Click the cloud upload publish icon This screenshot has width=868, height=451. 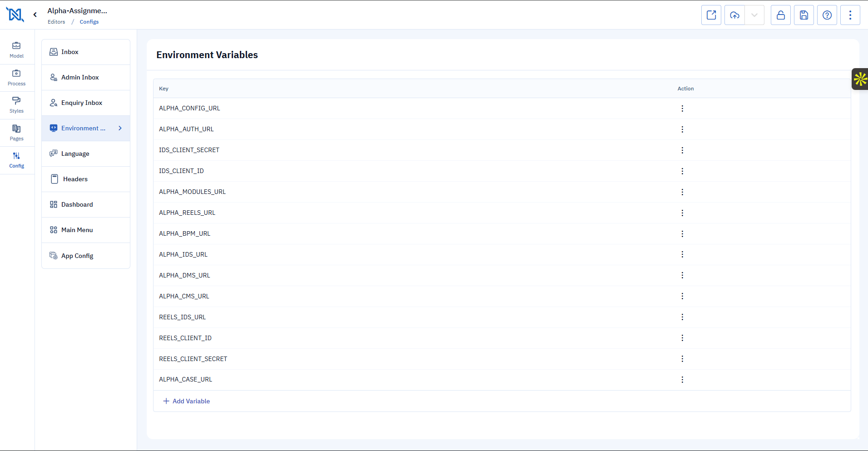(x=734, y=15)
